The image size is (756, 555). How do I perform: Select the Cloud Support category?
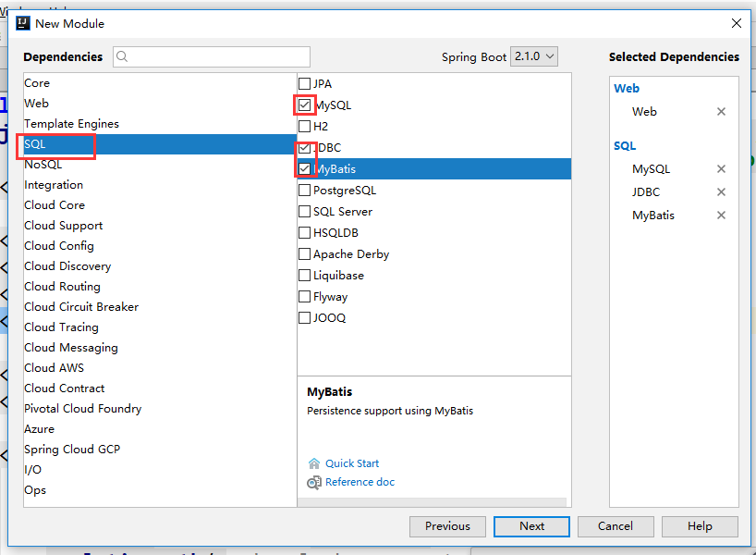pos(160,226)
